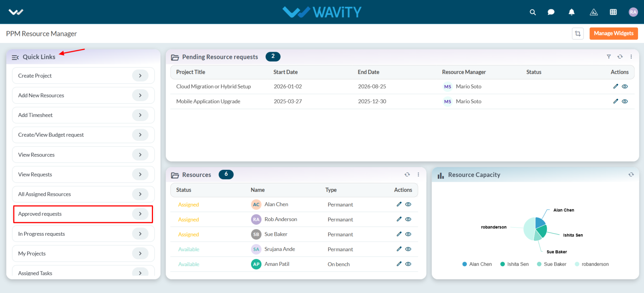The image size is (644, 293).
Task: Toggle Ishita Sen in the chart legend
Action: 514,264
